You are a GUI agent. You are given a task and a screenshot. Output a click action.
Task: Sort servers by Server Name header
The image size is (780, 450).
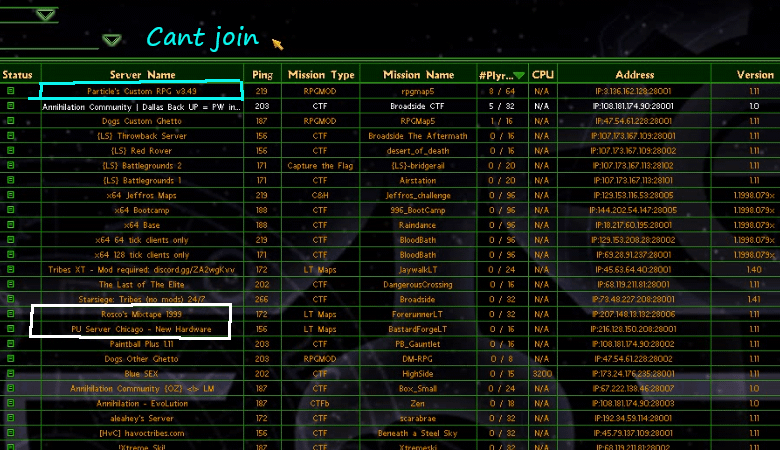pos(142,75)
